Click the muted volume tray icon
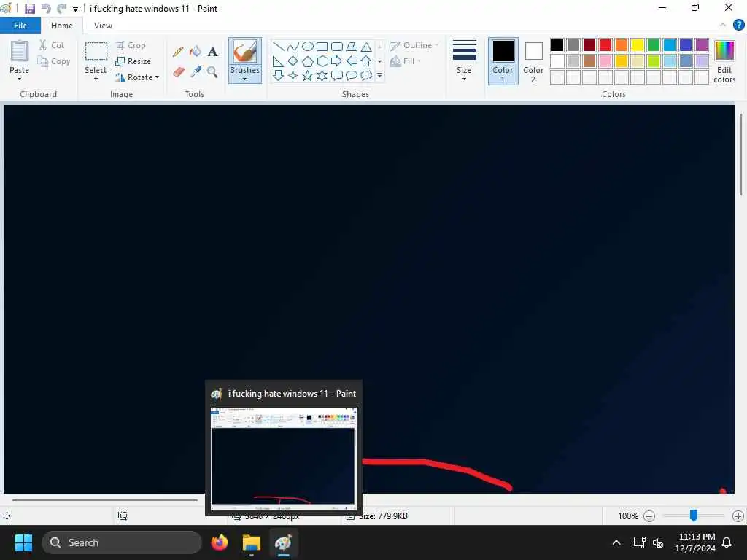Screen dimensions: 747x560 [x=658, y=542]
